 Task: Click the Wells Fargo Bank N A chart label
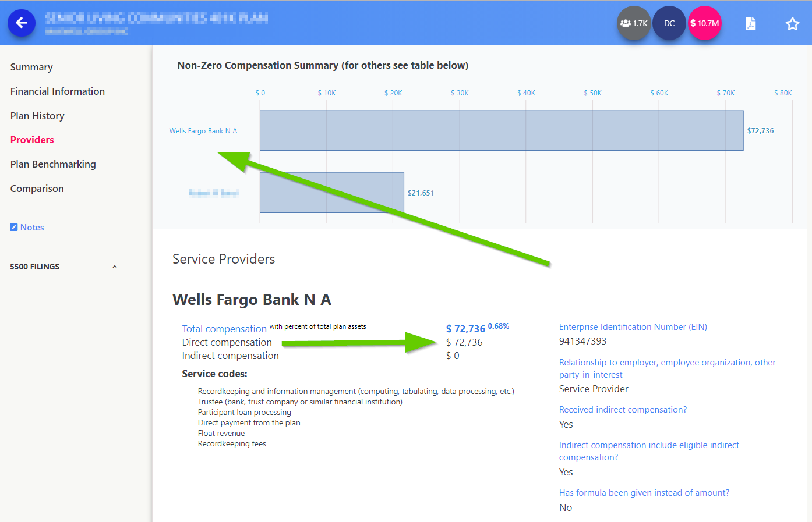click(x=203, y=131)
